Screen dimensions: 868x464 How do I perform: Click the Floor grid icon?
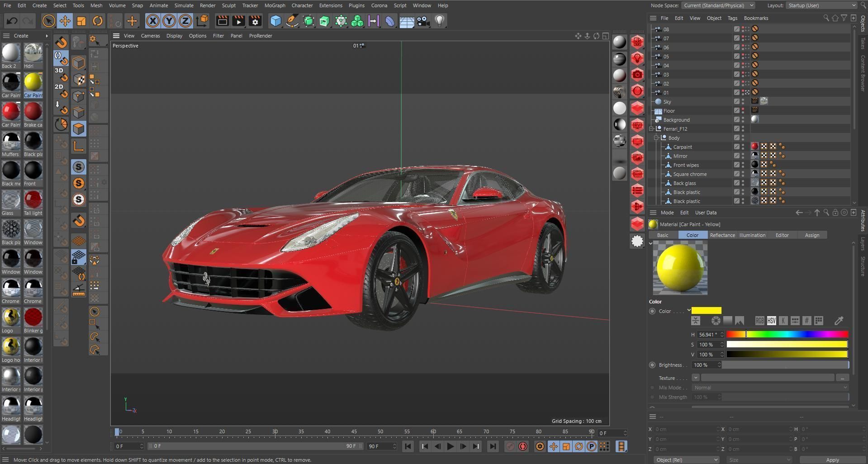click(407, 21)
